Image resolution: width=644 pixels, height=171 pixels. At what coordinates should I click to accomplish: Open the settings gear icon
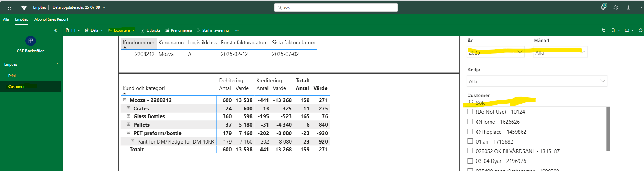tap(615, 7)
